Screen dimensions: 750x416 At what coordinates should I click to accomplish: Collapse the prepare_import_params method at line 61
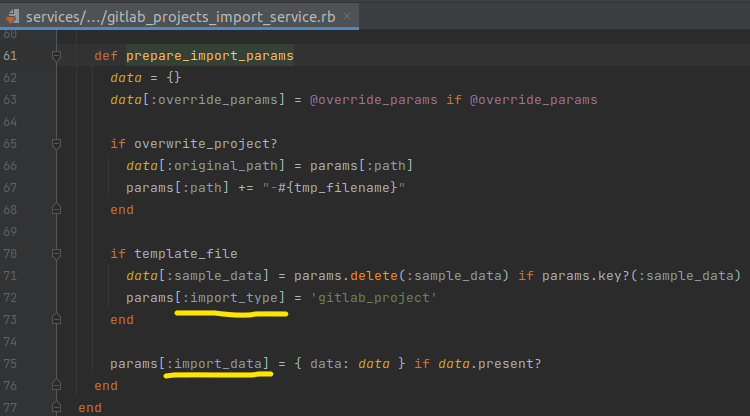click(x=56, y=56)
